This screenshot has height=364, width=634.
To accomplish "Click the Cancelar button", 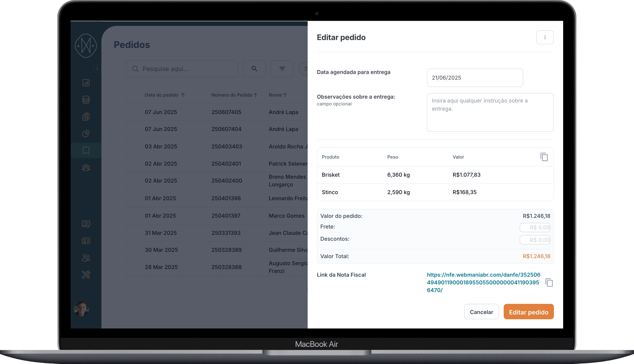I will (481, 312).
